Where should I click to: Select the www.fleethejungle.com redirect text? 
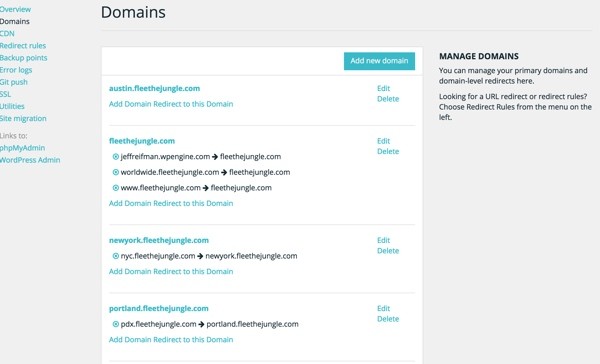[196, 188]
